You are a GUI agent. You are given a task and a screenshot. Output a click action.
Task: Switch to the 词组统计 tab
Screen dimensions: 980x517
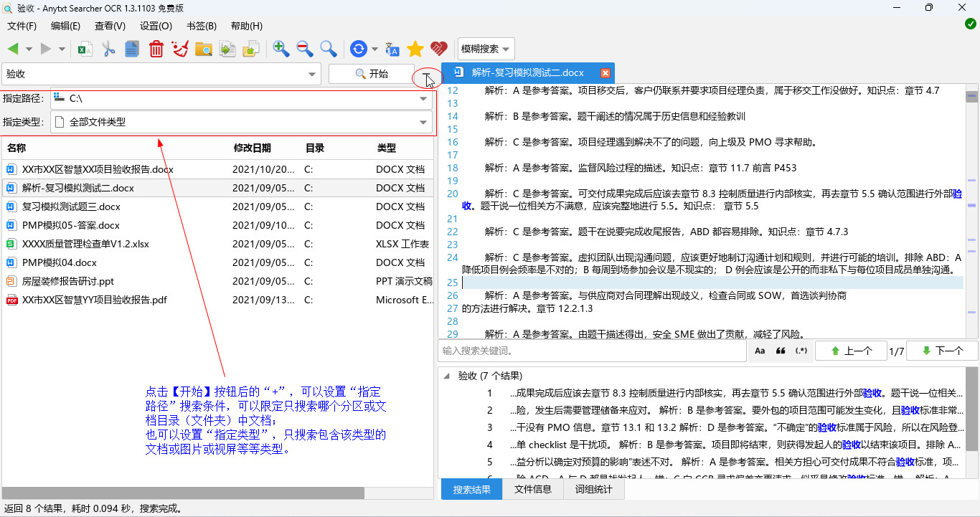click(x=593, y=490)
